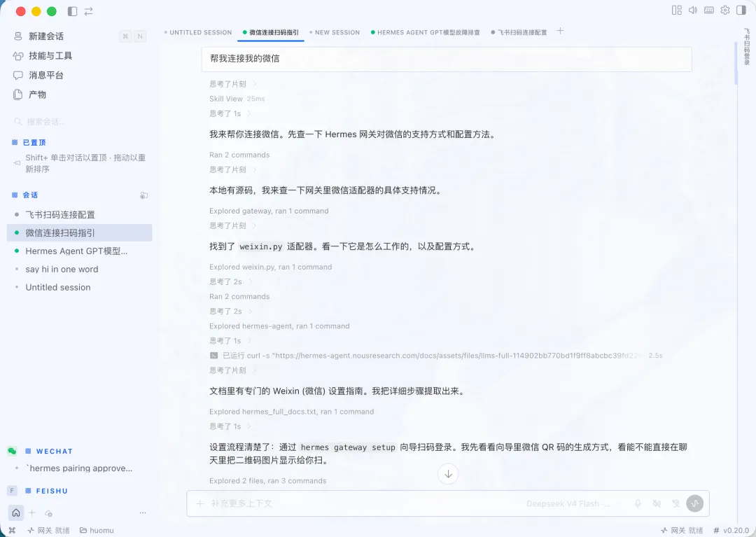This screenshot has width=756, height=537.
Task: Click left 网关 就绪 status indicator
Action: (x=48, y=530)
